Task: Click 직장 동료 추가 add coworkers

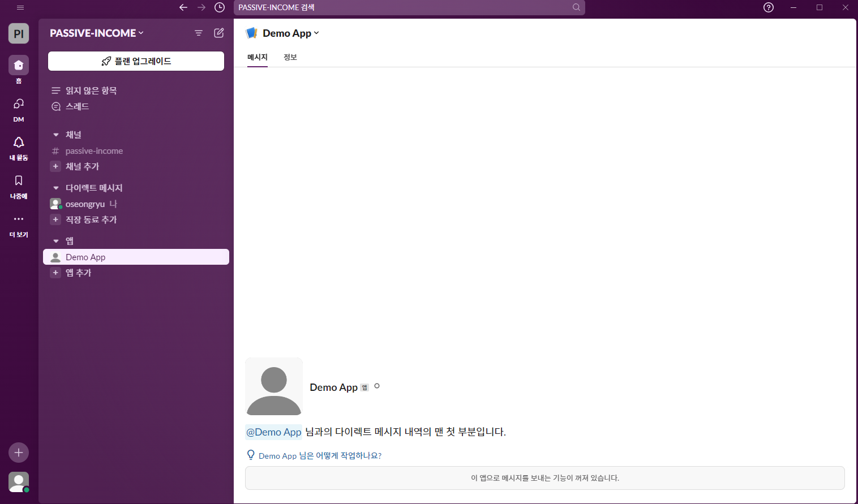Action: point(136,219)
